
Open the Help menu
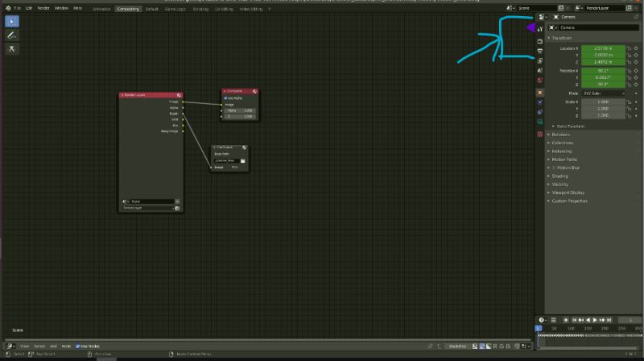[77, 8]
